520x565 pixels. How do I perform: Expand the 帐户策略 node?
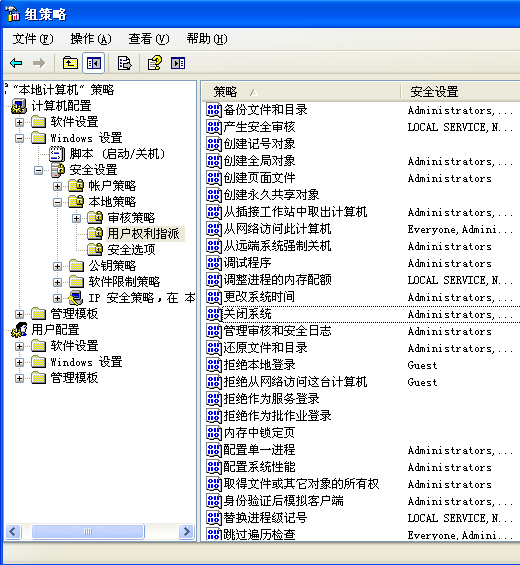(57, 186)
